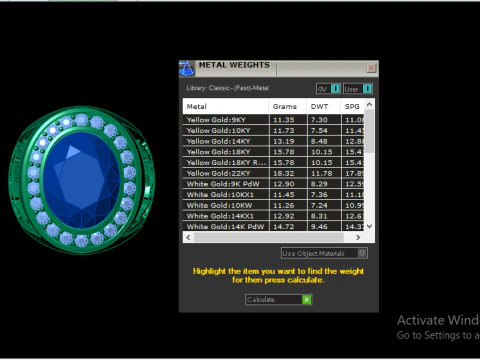Click the table scroll down arrow
Image resolution: width=480 pixels, height=360 pixels.
(369, 226)
